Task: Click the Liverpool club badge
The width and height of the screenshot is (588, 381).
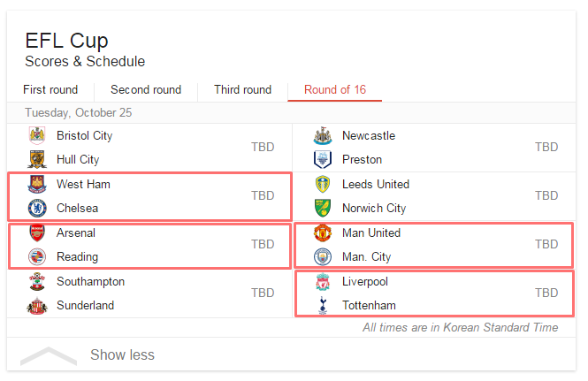Action: click(323, 282)
